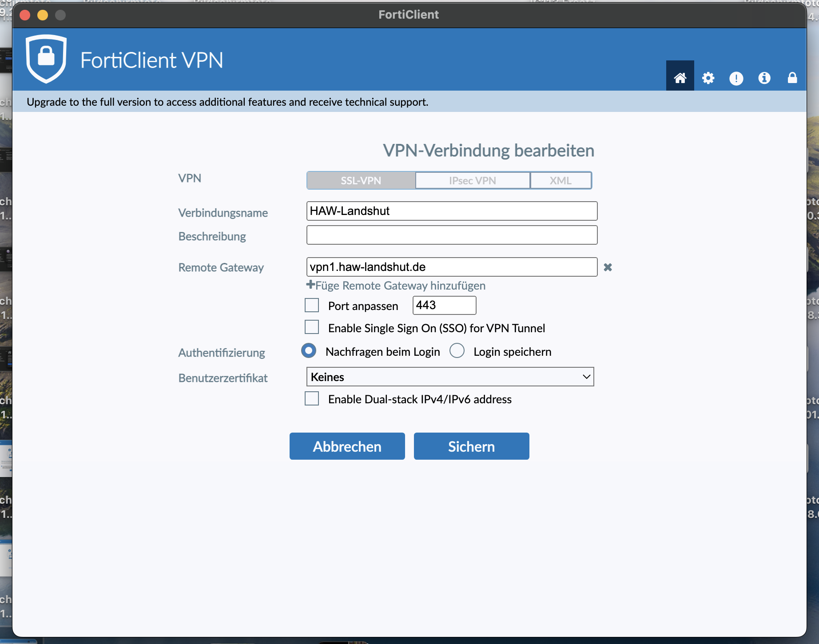
Task: Click the lock icon in the toolbar
Action: click(793, 78)
